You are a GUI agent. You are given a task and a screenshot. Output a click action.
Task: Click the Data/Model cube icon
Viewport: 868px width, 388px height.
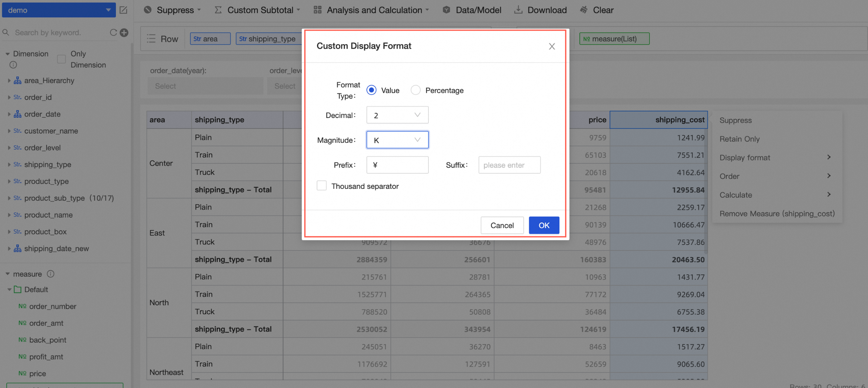pos(447,10)
